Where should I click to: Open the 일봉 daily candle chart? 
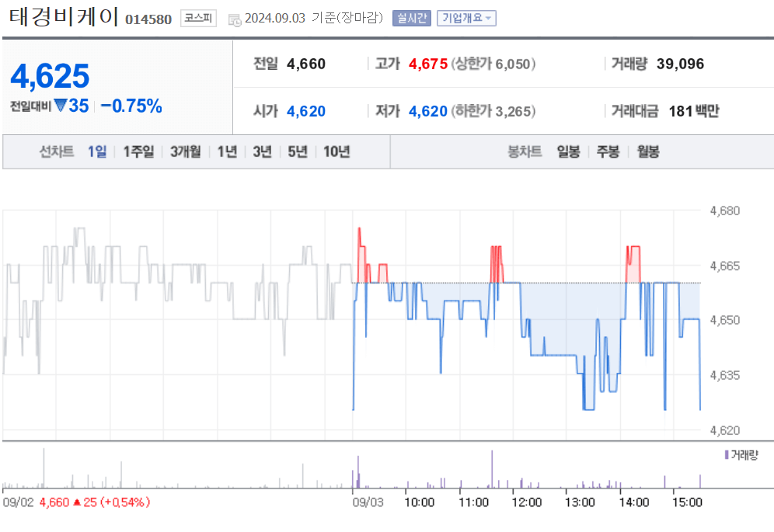coord(568,151)
